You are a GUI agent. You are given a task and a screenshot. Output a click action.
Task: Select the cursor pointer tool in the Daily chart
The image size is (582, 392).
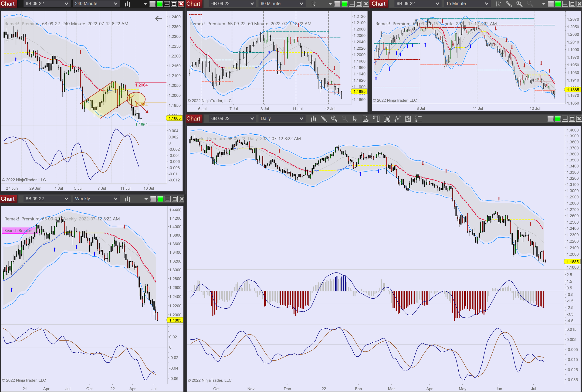pyautogui.click(x=355, y=119)
